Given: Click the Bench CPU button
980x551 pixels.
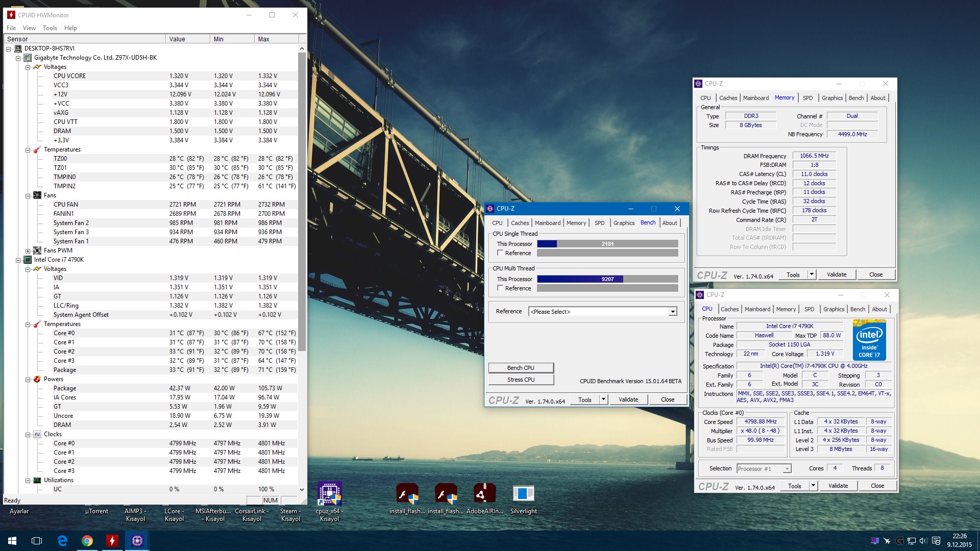Looking at the screenshot, I should pos(521,368).
